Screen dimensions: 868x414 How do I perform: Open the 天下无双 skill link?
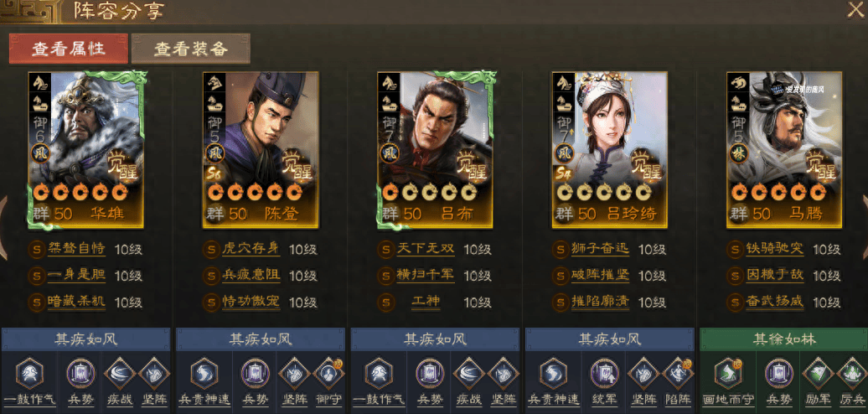pos(425,249)
